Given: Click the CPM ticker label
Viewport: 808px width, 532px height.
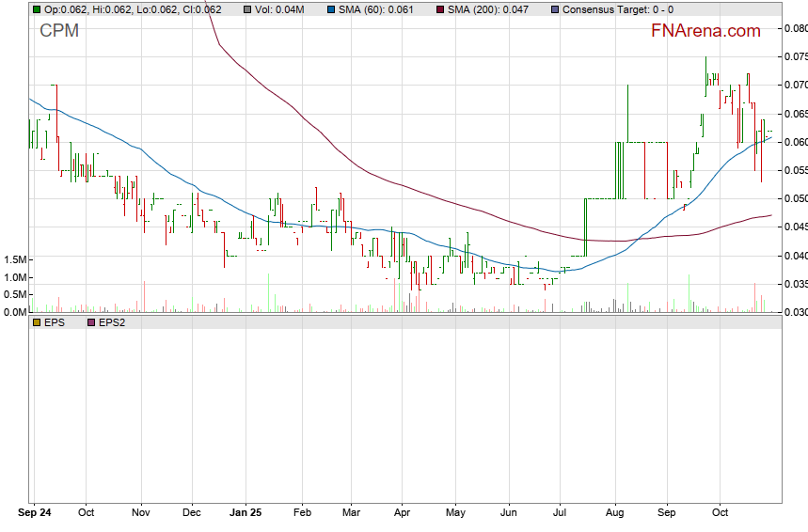Looking at the screenshot, I should [59, 31].
